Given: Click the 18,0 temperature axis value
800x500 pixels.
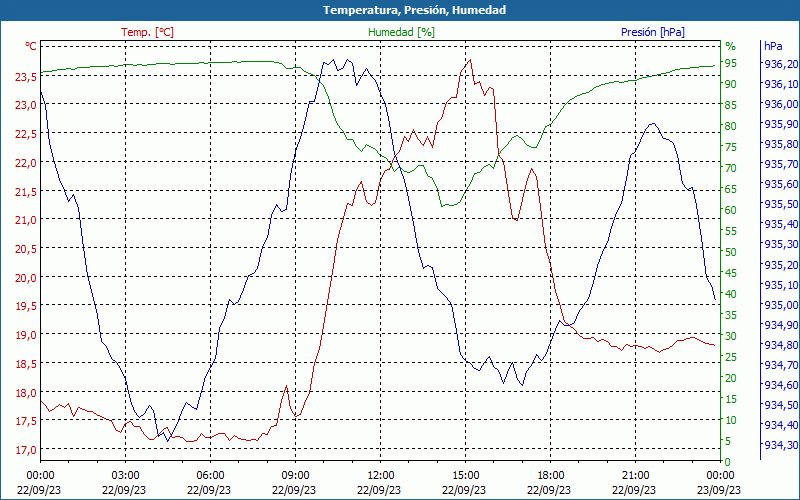Looking at the screenshot, I should point(26,393).
